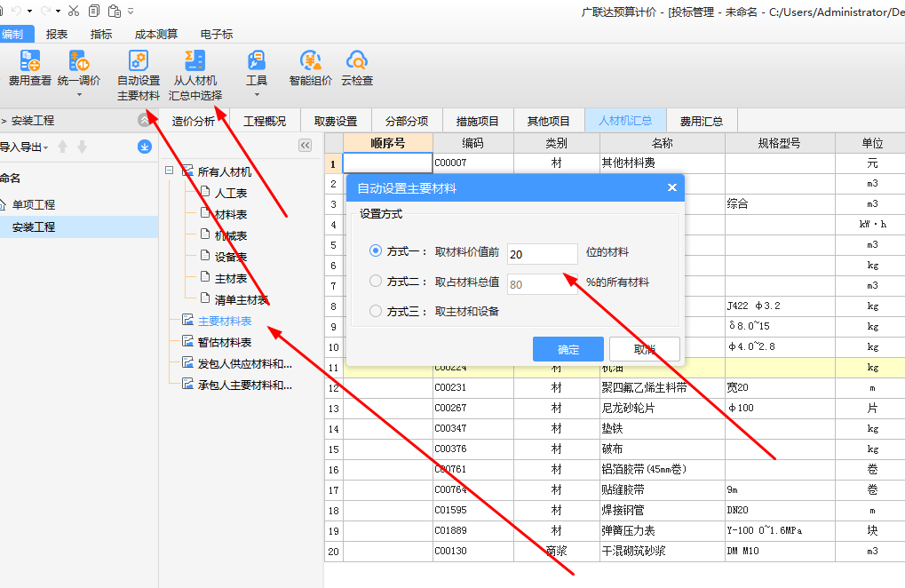905x588 pixels.
Task: Click the move-down arrow in left panel
Action: [x=83, y=147]
